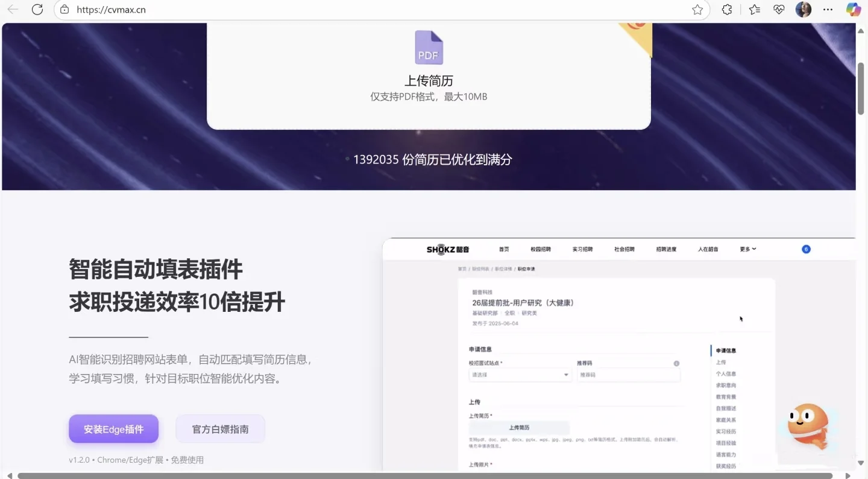
Task: Expand the 更多 navigation menu
Action: pos(747,249)
